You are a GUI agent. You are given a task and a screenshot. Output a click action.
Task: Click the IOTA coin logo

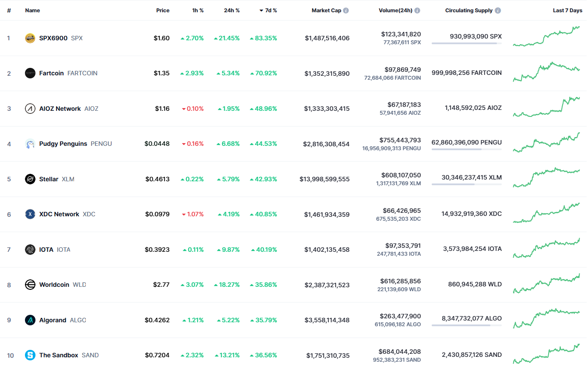(x=30, y=250)
